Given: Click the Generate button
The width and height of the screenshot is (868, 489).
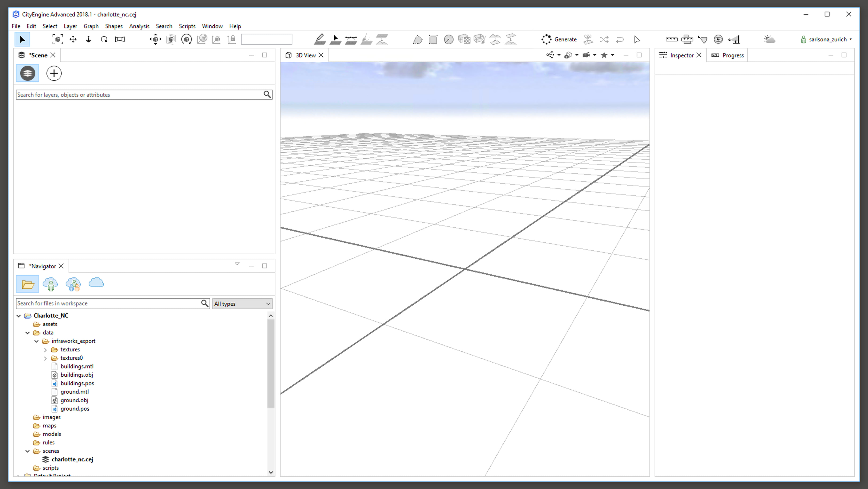Looking at the screenshot, I should coord(559,39).
